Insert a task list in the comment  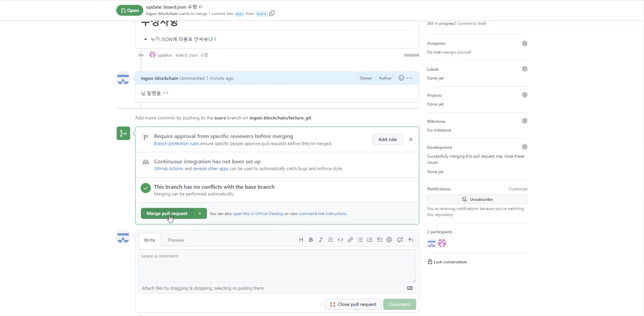380,240
